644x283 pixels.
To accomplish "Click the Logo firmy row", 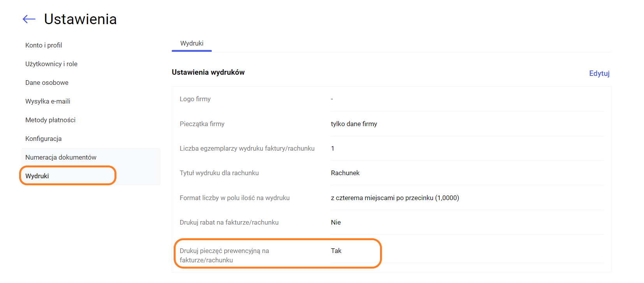I will [x=195, y=99].
